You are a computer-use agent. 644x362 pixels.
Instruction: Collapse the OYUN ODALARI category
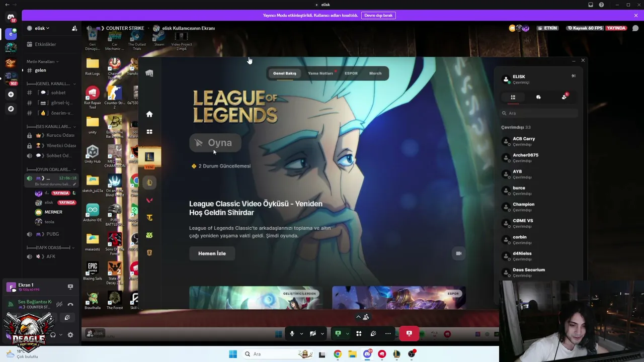click(51, 169)
